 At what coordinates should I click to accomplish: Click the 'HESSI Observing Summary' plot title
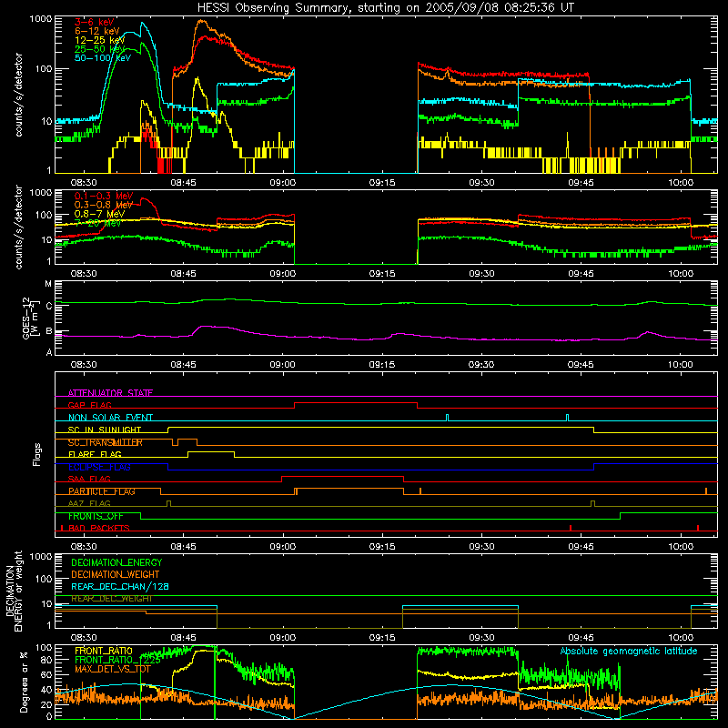tap(385, 8)
